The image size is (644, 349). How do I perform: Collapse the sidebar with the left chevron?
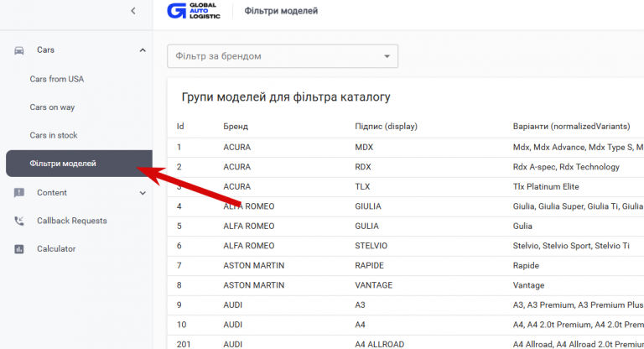pyautogui.click(x=133, y=11)
